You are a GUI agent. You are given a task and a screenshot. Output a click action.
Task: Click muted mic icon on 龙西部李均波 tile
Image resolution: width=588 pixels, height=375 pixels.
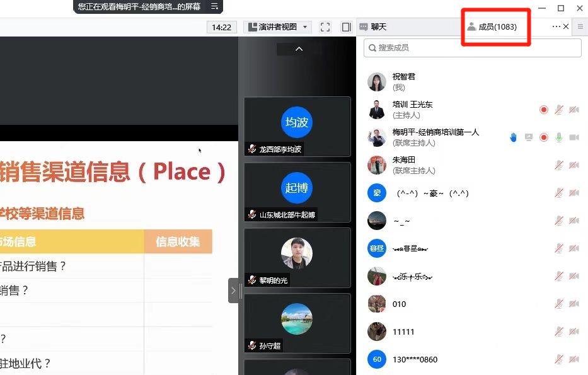(252, 149)
